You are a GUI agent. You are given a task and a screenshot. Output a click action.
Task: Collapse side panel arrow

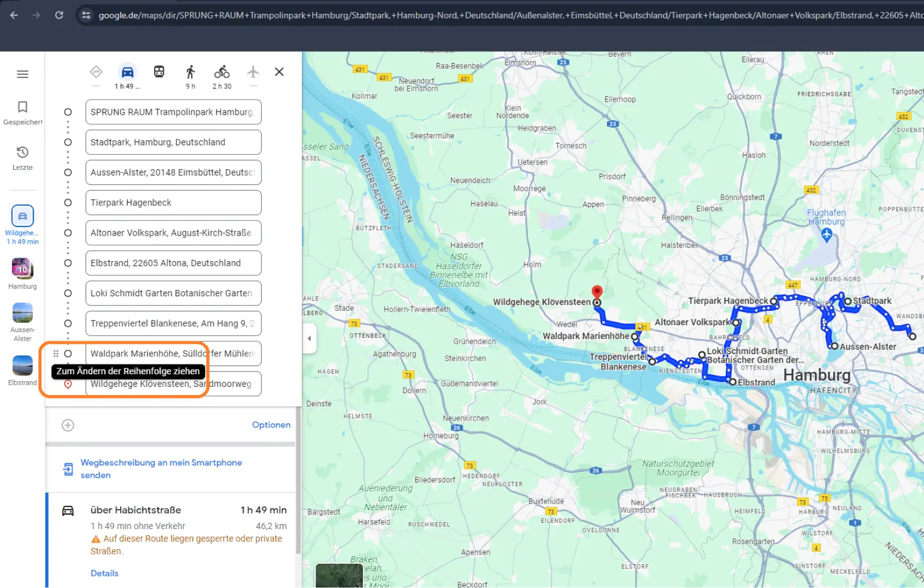pos(309,338)
